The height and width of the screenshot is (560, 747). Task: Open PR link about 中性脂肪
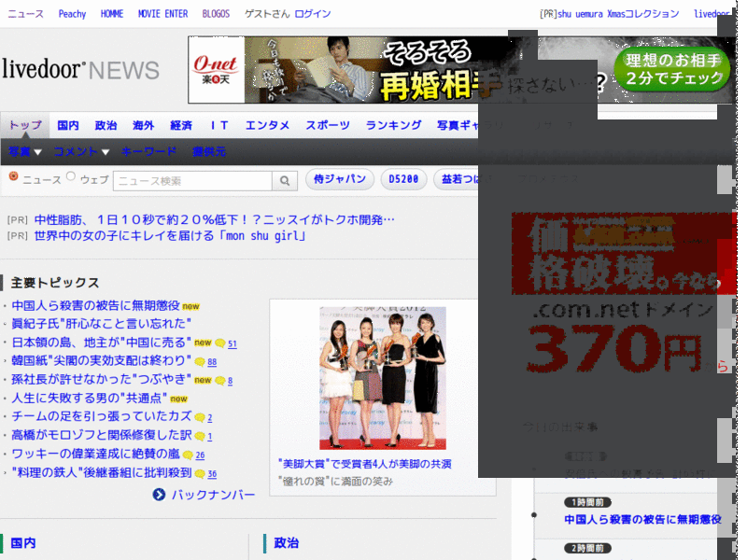tap(215, 220)
